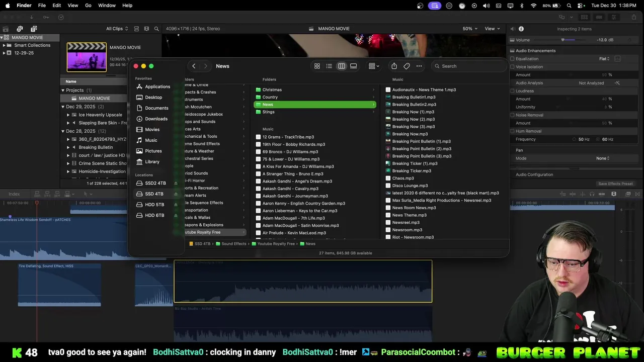
Task: Open timeline Index button
Action: point(14,194)
